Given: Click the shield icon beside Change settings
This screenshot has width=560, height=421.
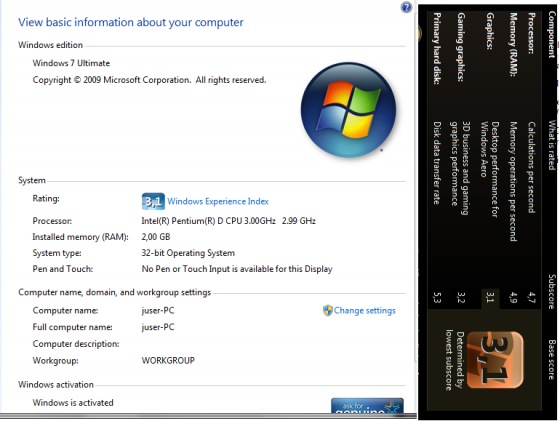Looking at the screenshot, I should tap(328, 310).
